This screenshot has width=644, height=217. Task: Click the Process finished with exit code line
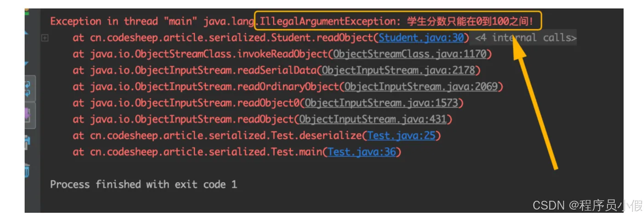point(144,184)
